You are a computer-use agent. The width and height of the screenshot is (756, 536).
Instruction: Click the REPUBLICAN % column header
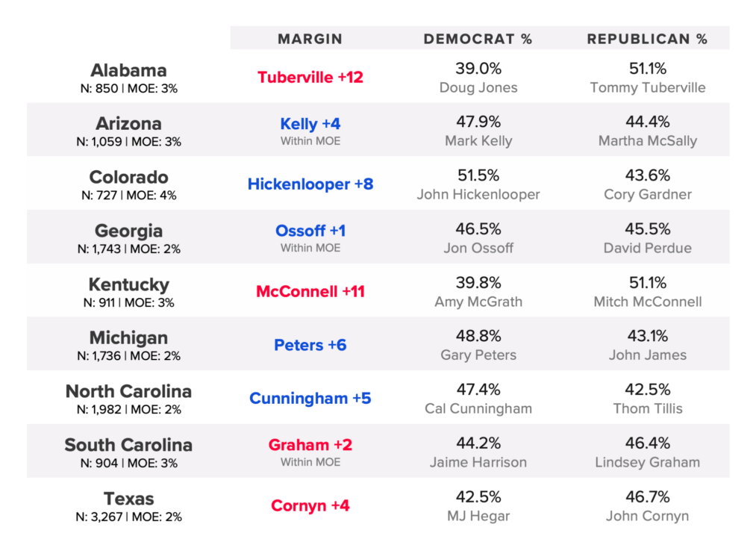coord(647,39)
